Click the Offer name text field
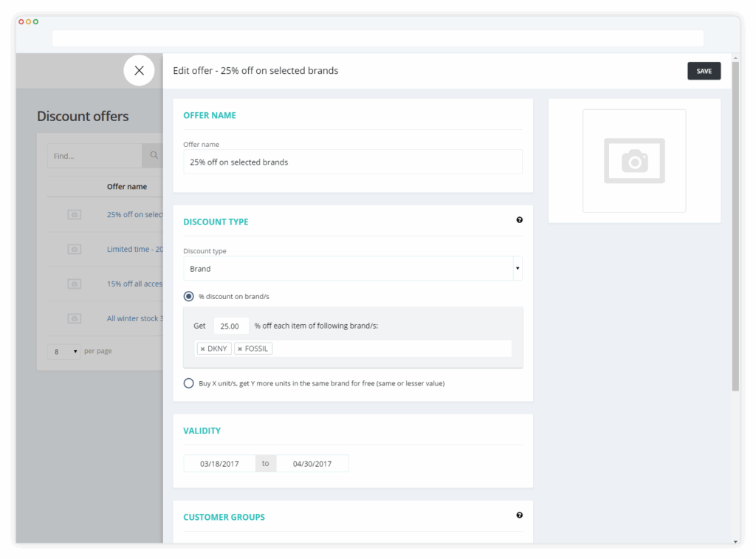The width and height of the screenshot is (756, 559). tap(352, 162)
